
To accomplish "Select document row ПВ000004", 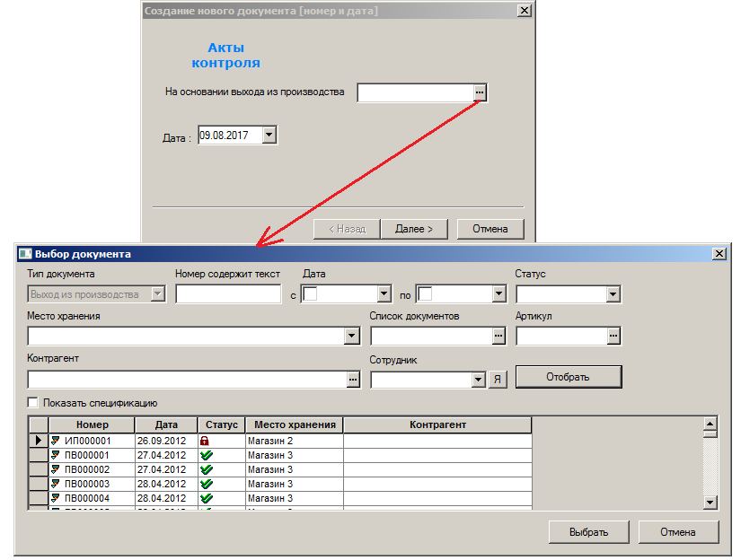I will (281, 498).
